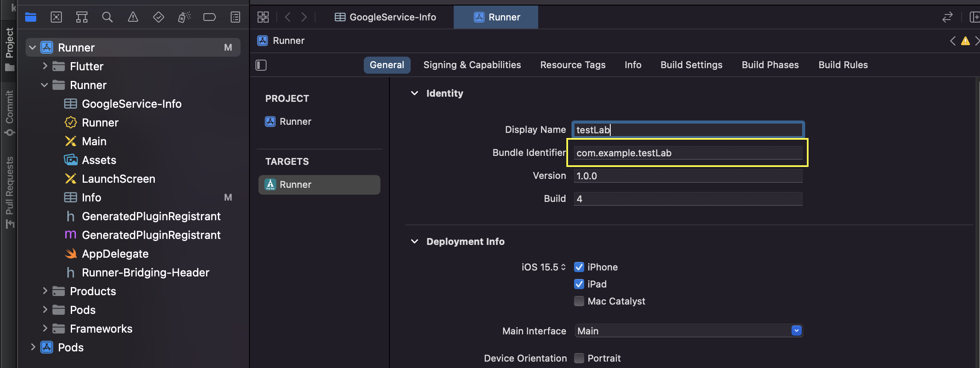Open the Info plist file
Screen dimensions: 980x368
click(x=83, y=198)
